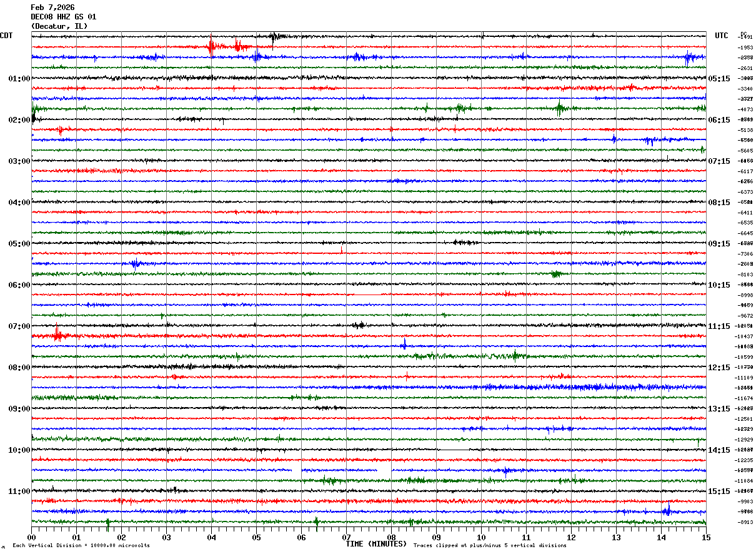The image size is (756, 554).
Task: Click minute tick label 13 on time axis
Action: [x=616, y=537]
